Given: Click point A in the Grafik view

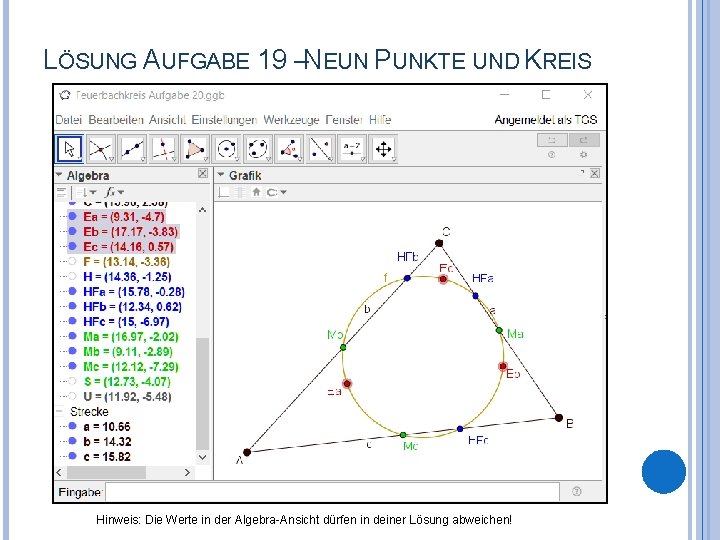Looking at the screenshot, I should coord(247,452).
